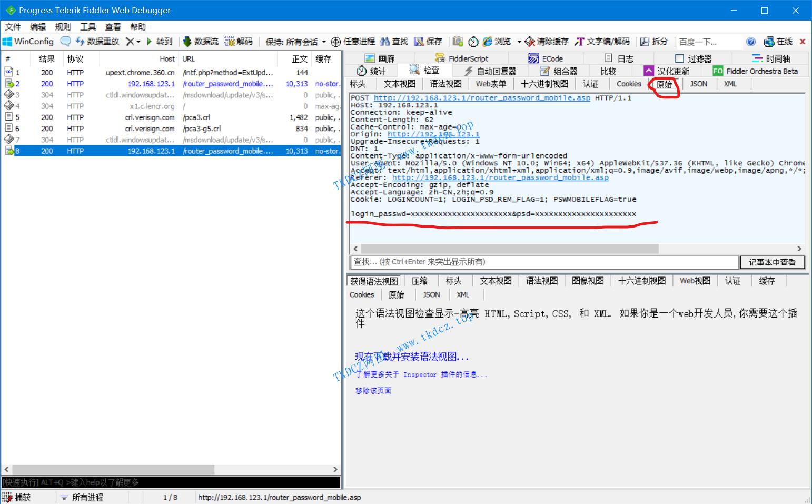Switch to the Log (日志) tab

click(619, 58)
